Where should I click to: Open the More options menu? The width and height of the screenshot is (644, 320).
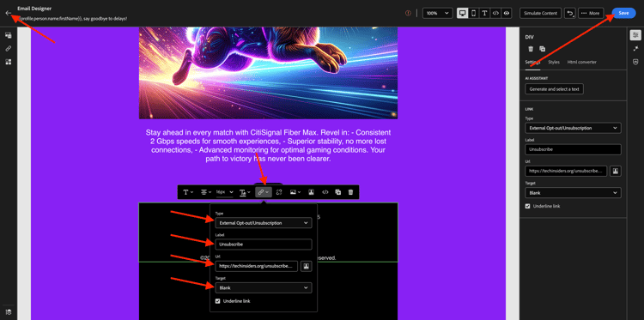(x=591, y=13)
